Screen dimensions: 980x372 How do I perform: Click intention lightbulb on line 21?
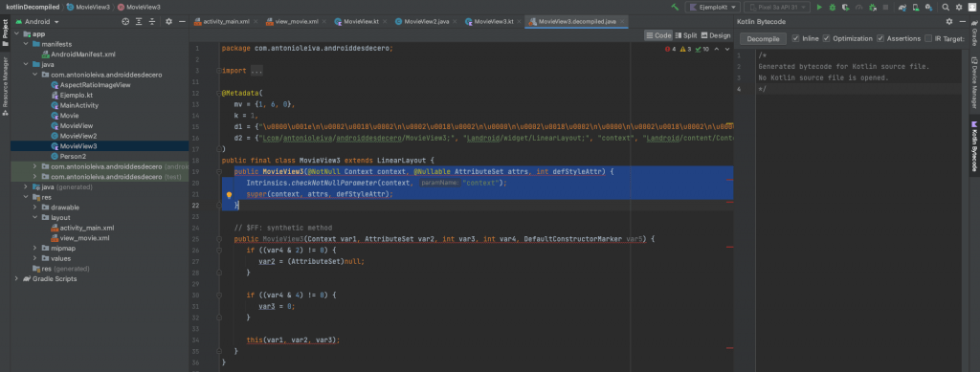click(229, 194)
